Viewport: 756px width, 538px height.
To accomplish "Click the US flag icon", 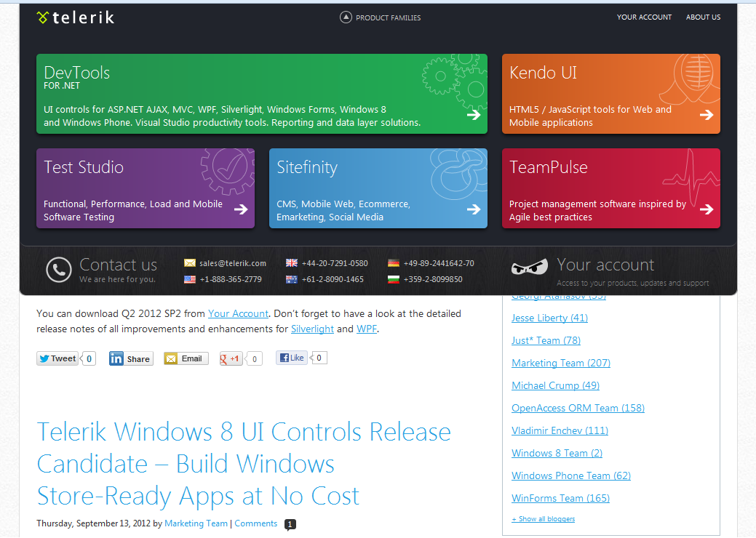I will point(190,279).
